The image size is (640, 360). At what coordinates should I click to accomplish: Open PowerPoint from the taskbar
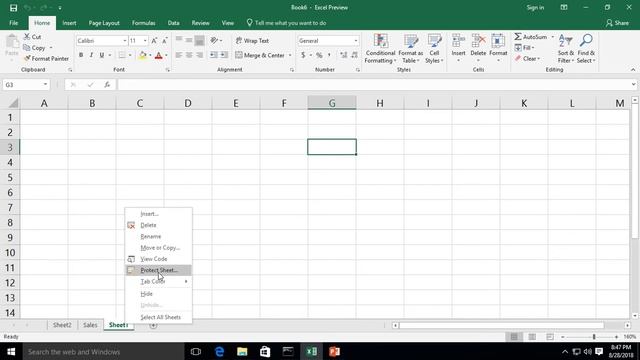(x=334, y=351)
